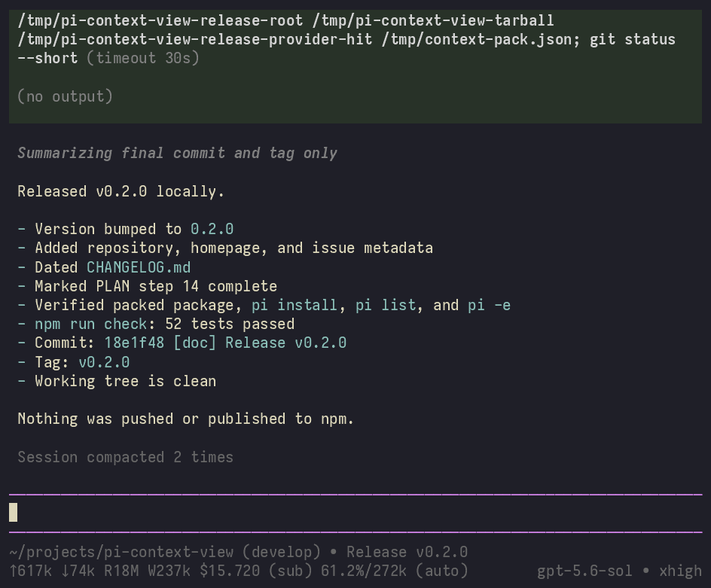Click the 'pi install' command text
The image size is (711, 588).
point(294,305)
